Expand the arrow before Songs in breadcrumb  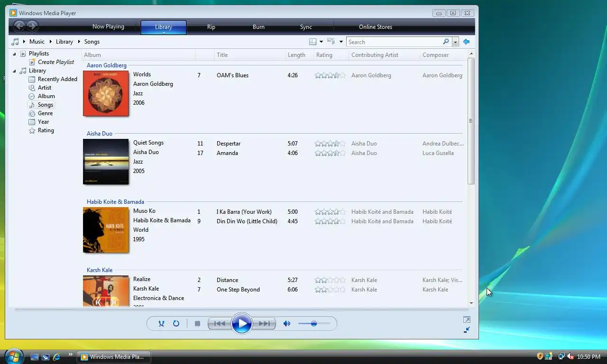tap(79, 42)
